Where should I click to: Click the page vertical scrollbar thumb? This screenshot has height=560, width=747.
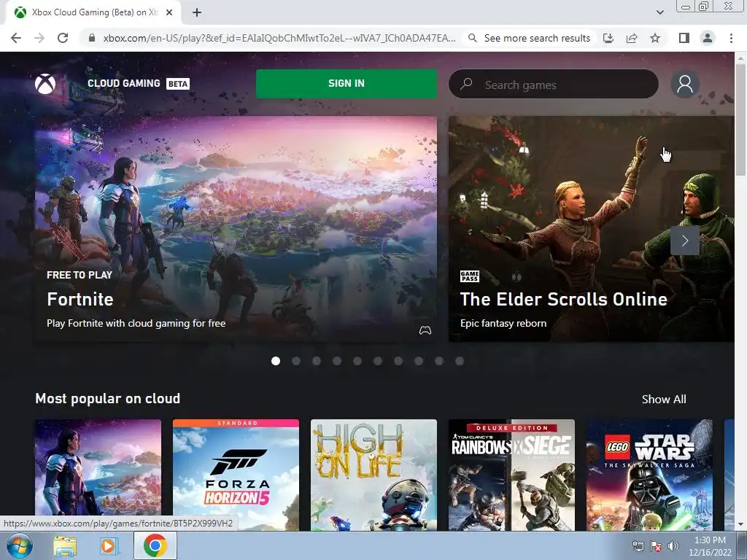tap(741, 119)
